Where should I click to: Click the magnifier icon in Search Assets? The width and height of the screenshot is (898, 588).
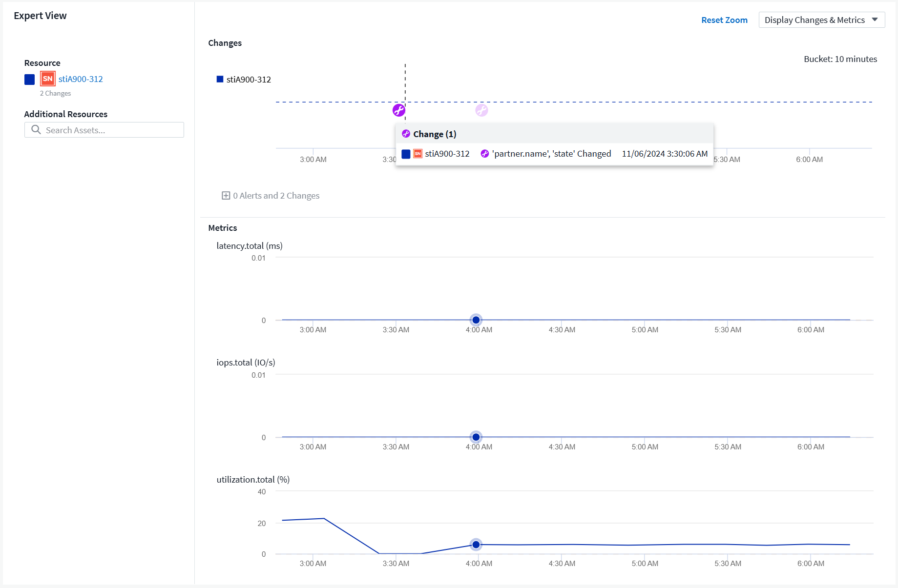tap(36, 130)
